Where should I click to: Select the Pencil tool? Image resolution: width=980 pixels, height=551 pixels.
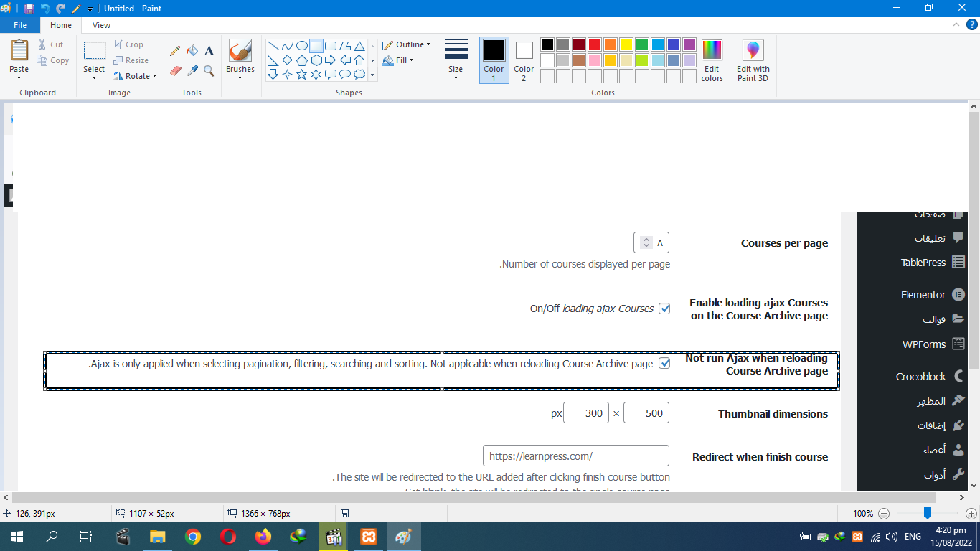175,51
